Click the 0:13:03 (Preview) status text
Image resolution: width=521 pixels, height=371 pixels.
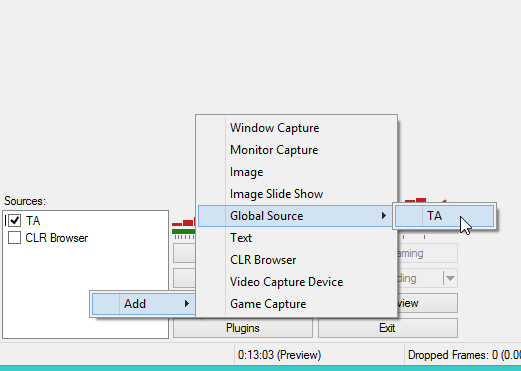pyautogui.click(x=279, y=355)
